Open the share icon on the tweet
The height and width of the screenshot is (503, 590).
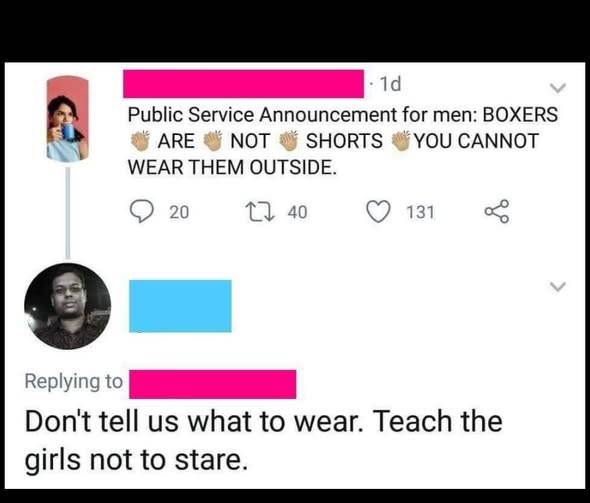point(497,212)
